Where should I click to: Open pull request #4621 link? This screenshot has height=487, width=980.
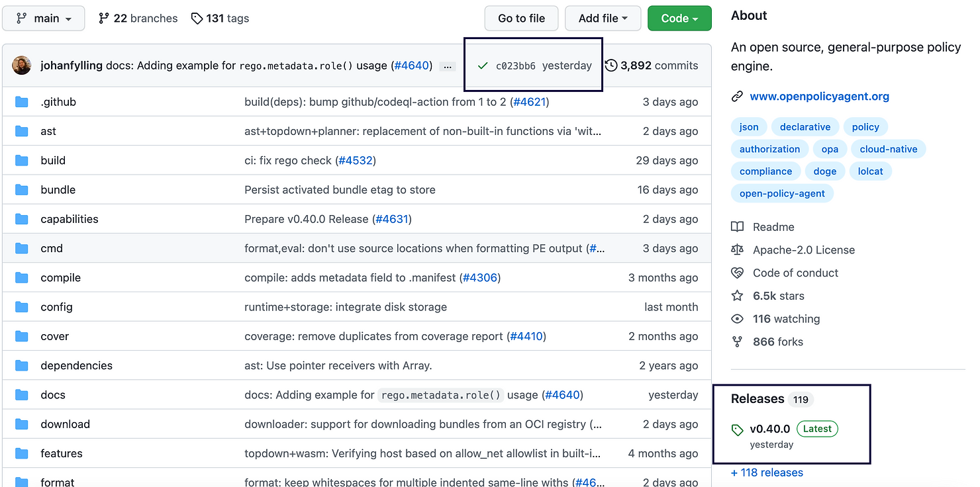click(529, 102)
